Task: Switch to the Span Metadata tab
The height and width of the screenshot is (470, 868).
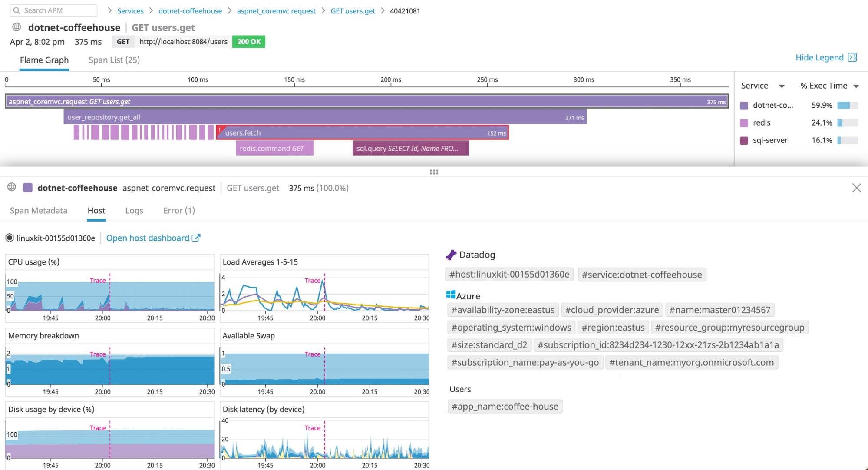Action: 38,210
